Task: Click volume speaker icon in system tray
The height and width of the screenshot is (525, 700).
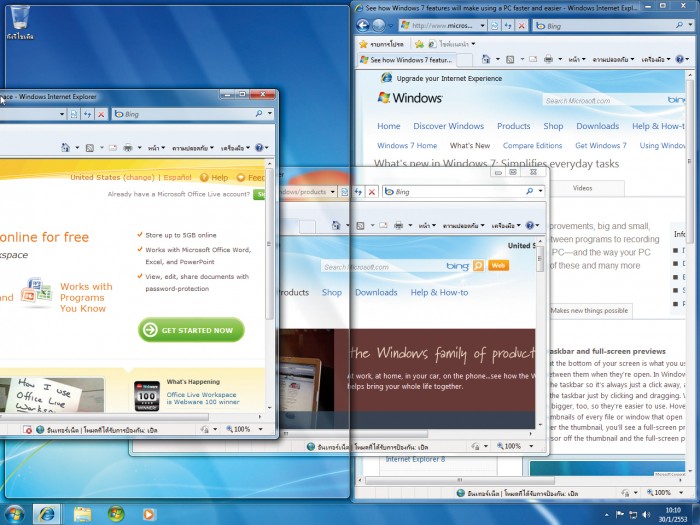Action: (x=646, y=515)
